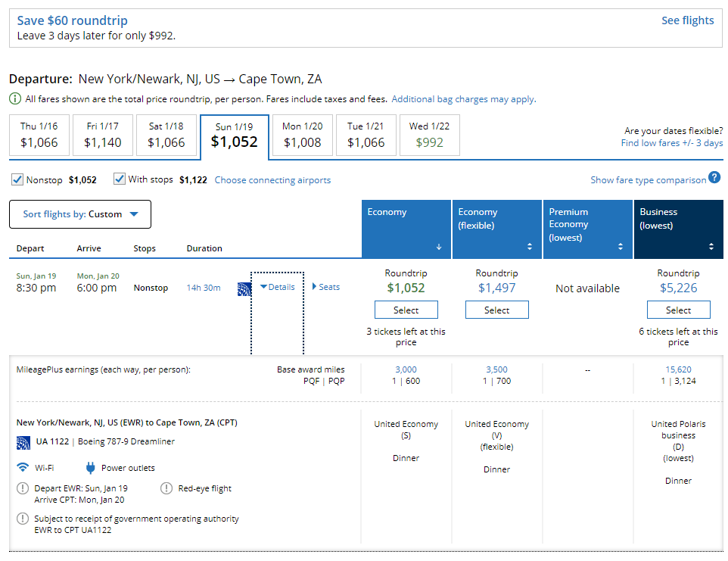Open Additional bag charges may apply link
This screenshot has width=728, height=561.
(464, 99)
